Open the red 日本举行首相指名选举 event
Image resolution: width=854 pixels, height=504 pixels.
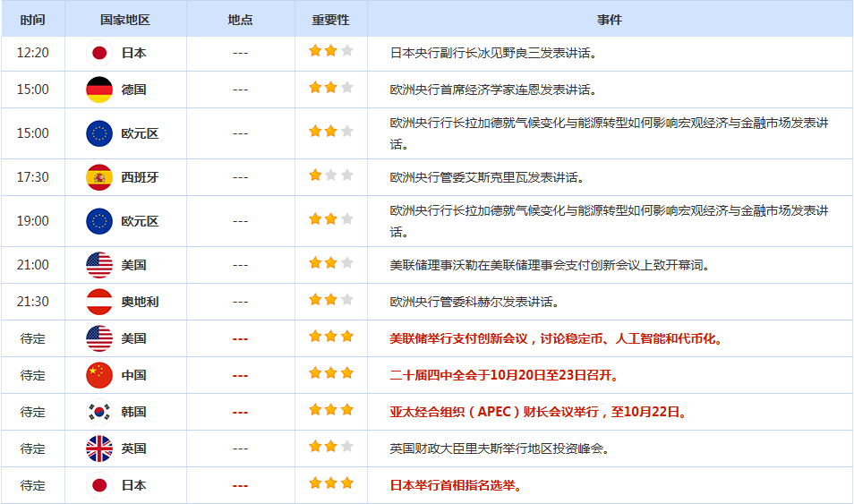tap(456, 485)
